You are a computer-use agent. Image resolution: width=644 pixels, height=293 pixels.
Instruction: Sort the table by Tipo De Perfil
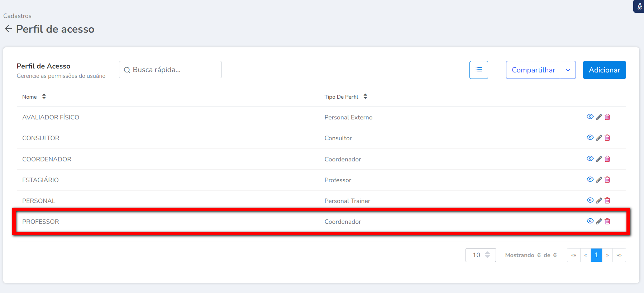pos(365,96)
